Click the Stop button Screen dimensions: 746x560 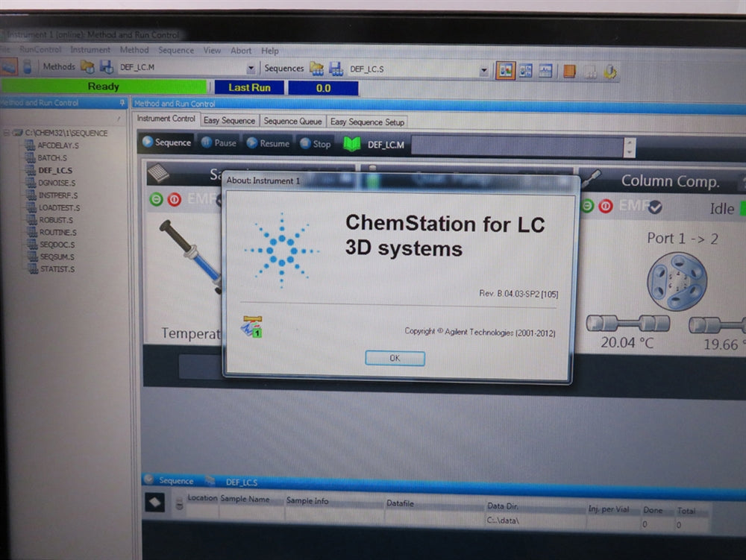coord(316,144)
